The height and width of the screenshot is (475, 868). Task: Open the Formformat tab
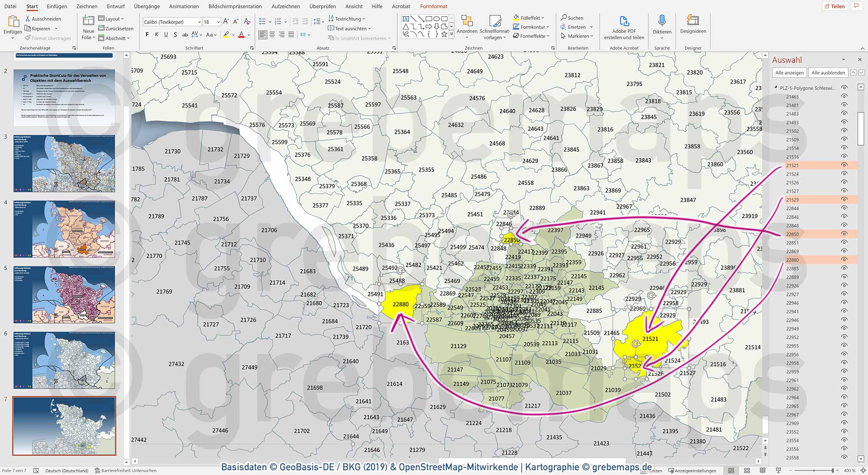pos(434,6)
